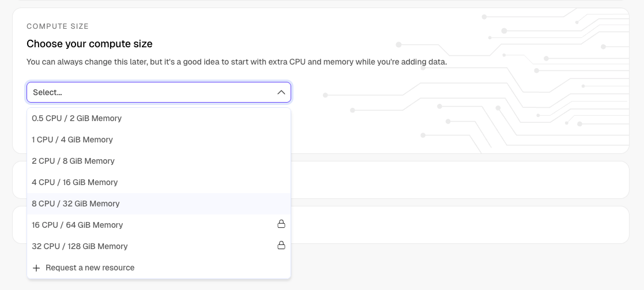Click the lock icon on 32 CPU option
The height and width of the screenshot is (290, 644).
281,245
